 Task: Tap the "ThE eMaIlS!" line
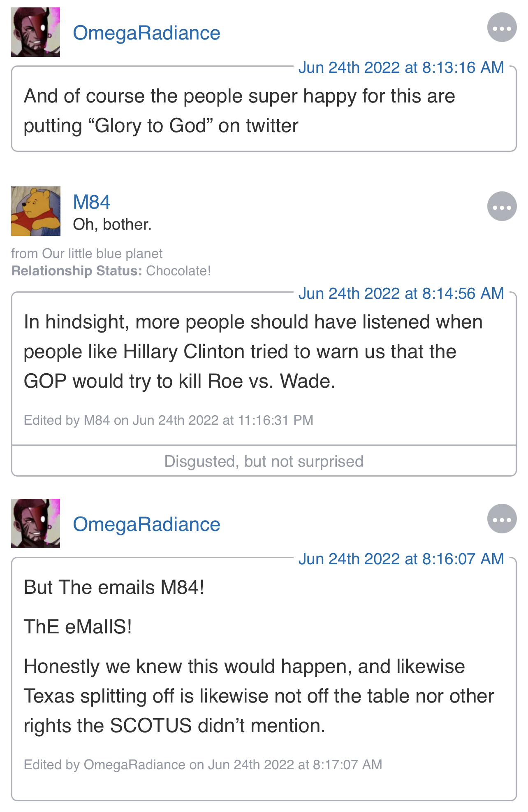(x=78, y=627)
